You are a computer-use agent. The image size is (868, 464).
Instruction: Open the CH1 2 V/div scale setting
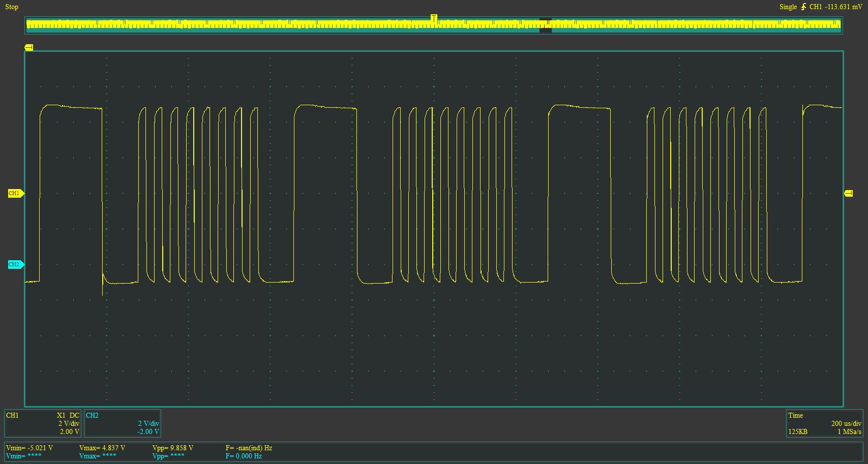coord(69,423)
